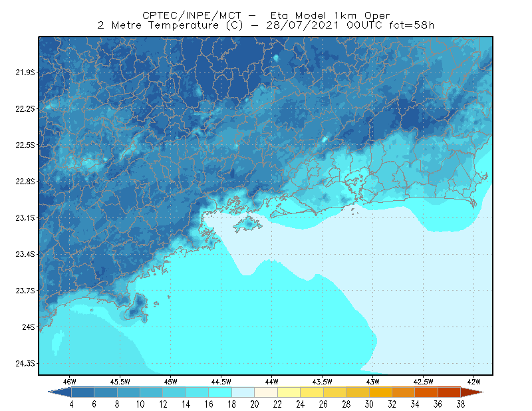Select the 36-38 red-brown legend swatch
532x411 pixels.
click(x=450, y=392)
